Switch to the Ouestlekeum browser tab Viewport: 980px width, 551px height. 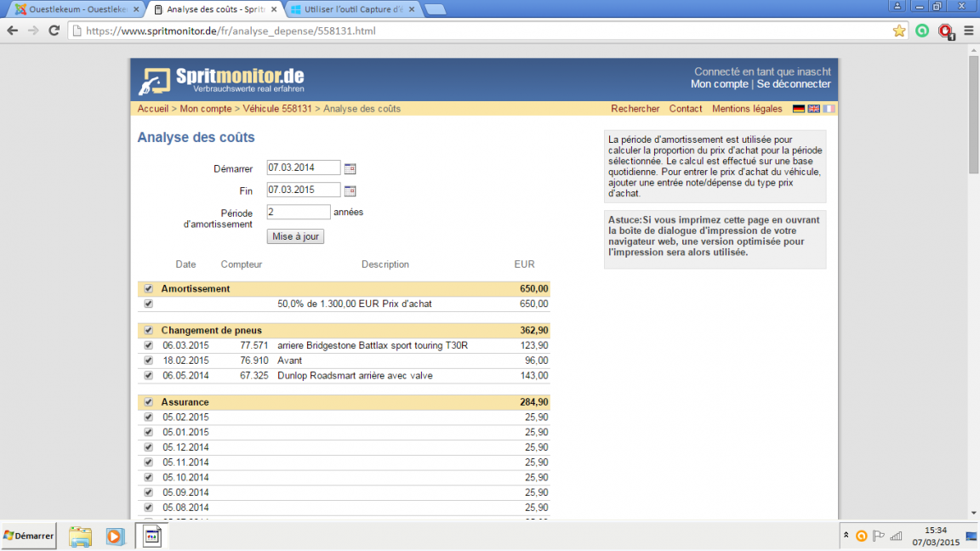[72, 9]
